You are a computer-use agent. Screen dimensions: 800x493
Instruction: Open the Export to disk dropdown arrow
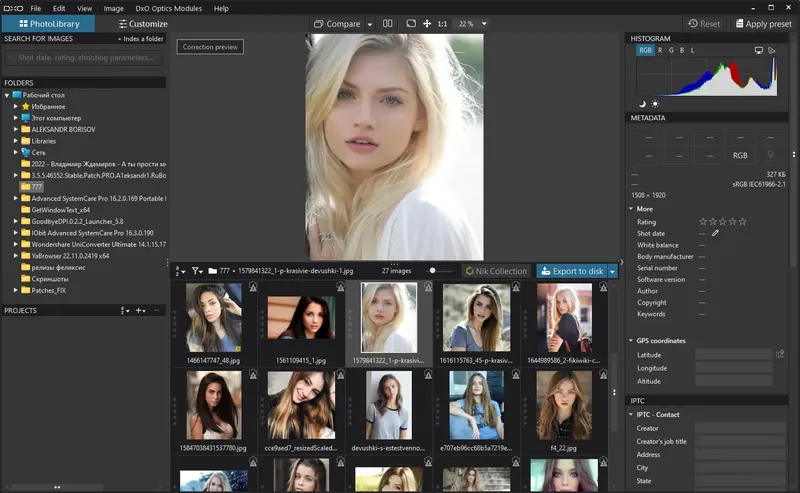click(x=612, y=271)
